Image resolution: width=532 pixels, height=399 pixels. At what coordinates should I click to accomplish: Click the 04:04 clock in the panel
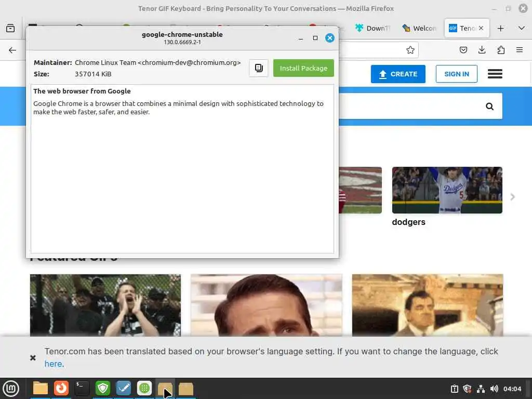click(x=512, y=389)
